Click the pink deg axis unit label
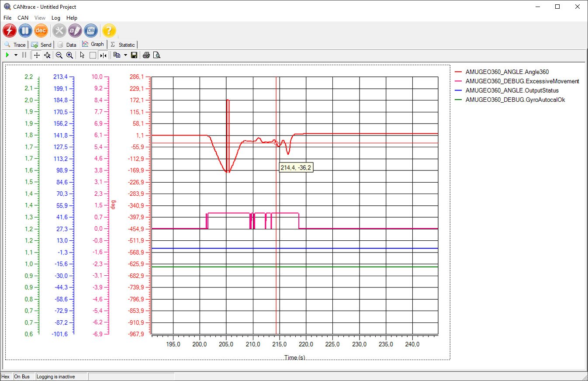This screenshot has width=588, height=381. 113,205
